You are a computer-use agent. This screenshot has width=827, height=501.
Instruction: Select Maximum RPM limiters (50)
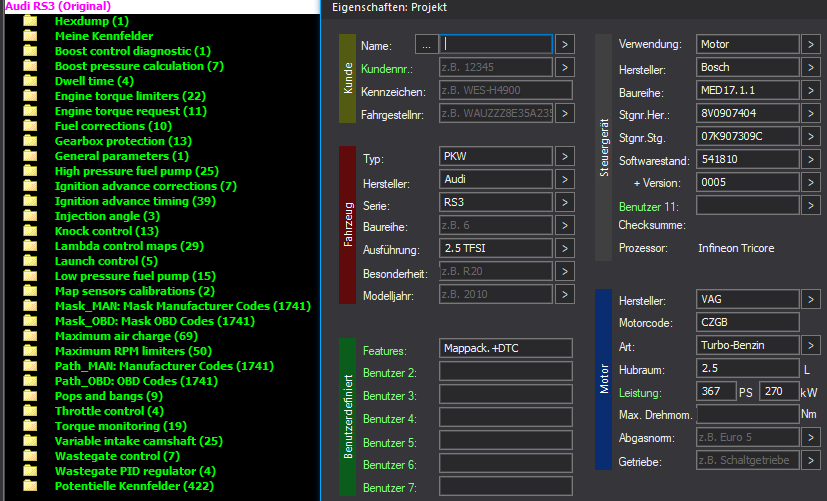(x=133, y=351)
